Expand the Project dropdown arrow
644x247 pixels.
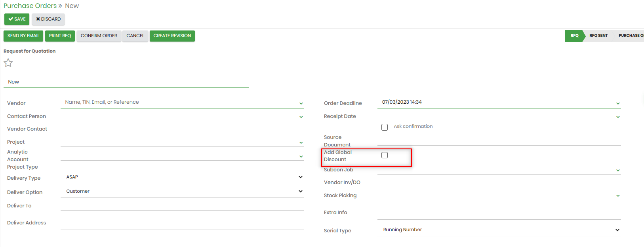(x=301, y=142)
